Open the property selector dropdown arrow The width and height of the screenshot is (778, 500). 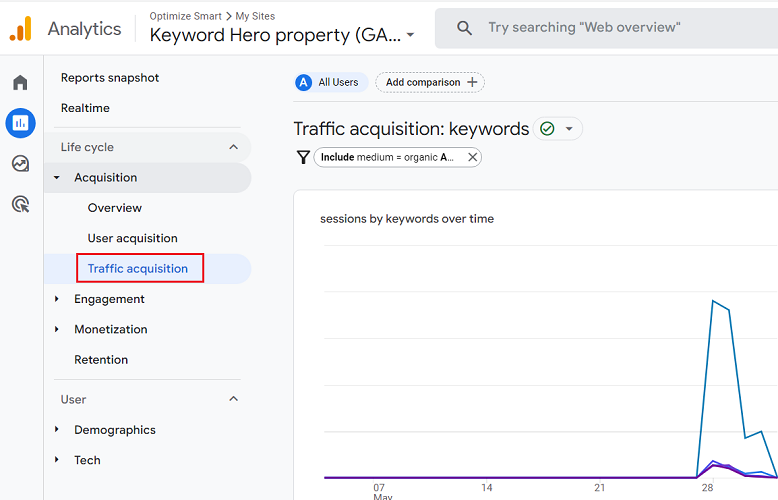tap(410, 35)
